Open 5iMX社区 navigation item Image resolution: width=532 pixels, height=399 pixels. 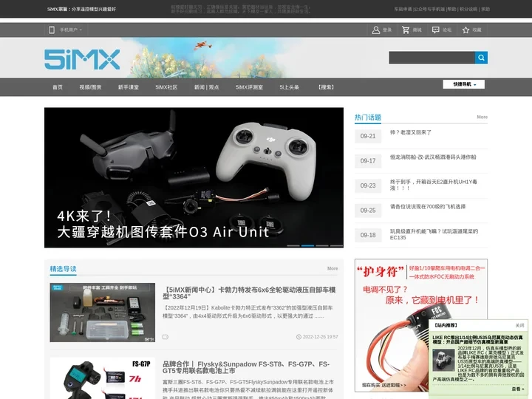166,87
